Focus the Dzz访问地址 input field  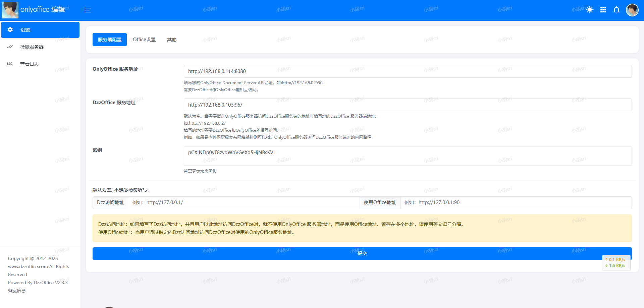pos(244,203)
